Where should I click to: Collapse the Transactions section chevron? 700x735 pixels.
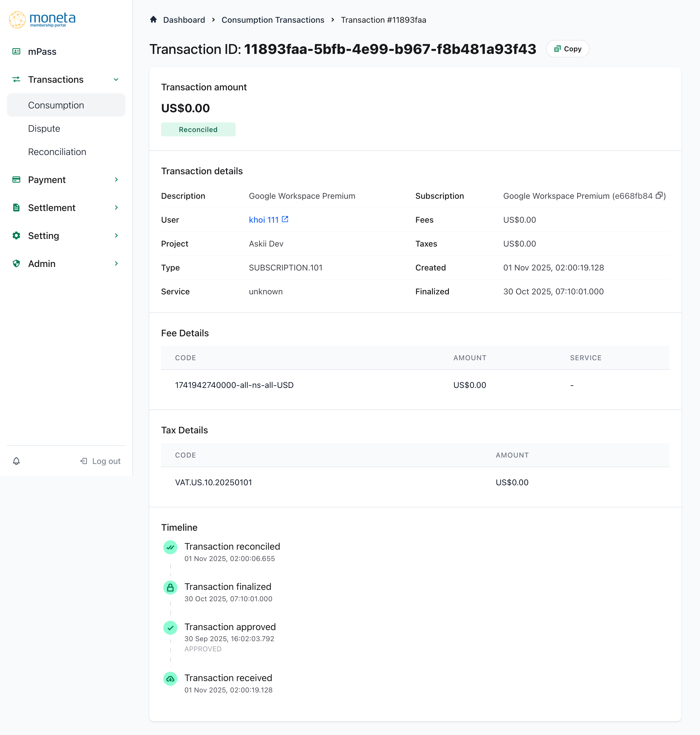tap(116, 80)
